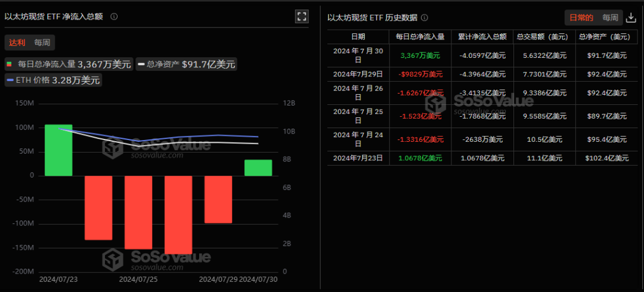This screenshot has height=292, width=644.
Task: Click the -9829万美元 table cell
Action: point(420,74)
